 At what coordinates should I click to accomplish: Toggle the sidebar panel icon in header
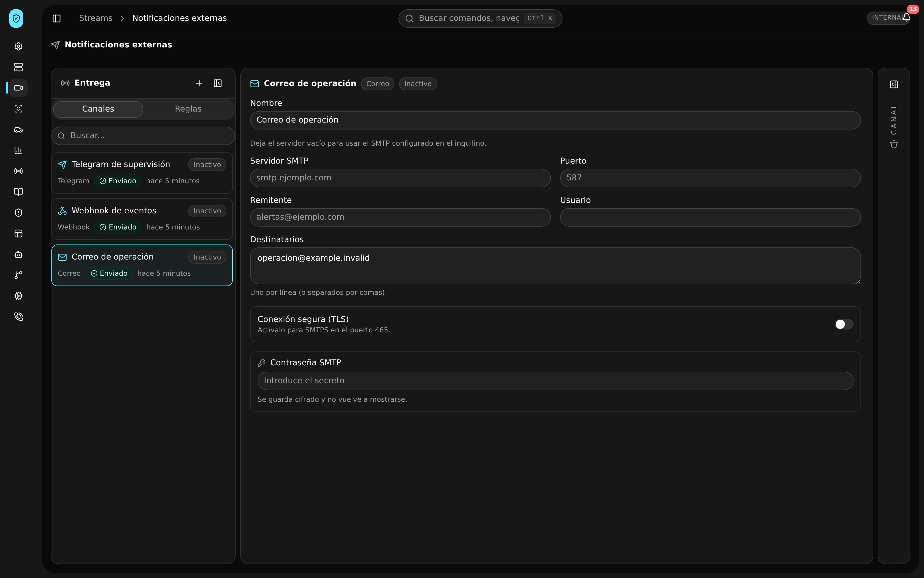(x=57, y=18)
